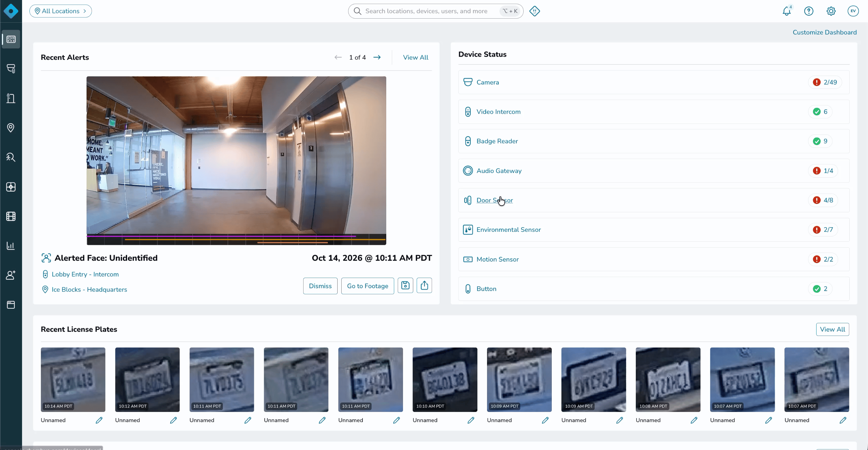
Task: Go to the previous alert arrow
Action: (x=338, y=57)
